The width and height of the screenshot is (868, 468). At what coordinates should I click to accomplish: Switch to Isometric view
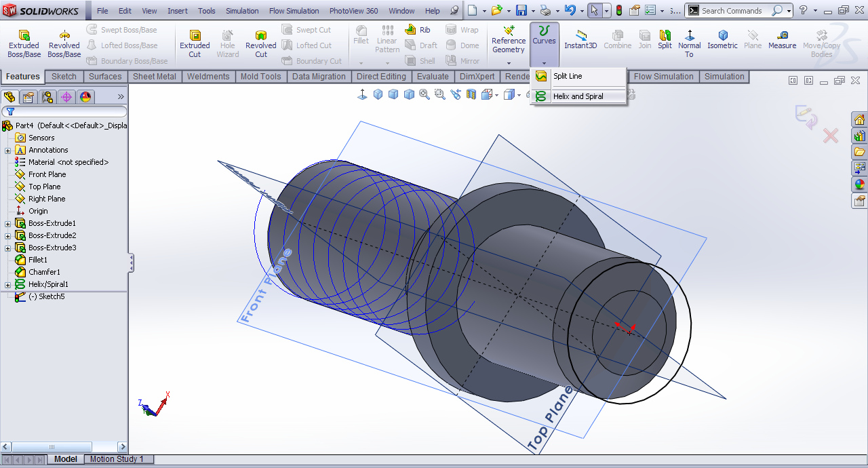click(x=722, y=40)
